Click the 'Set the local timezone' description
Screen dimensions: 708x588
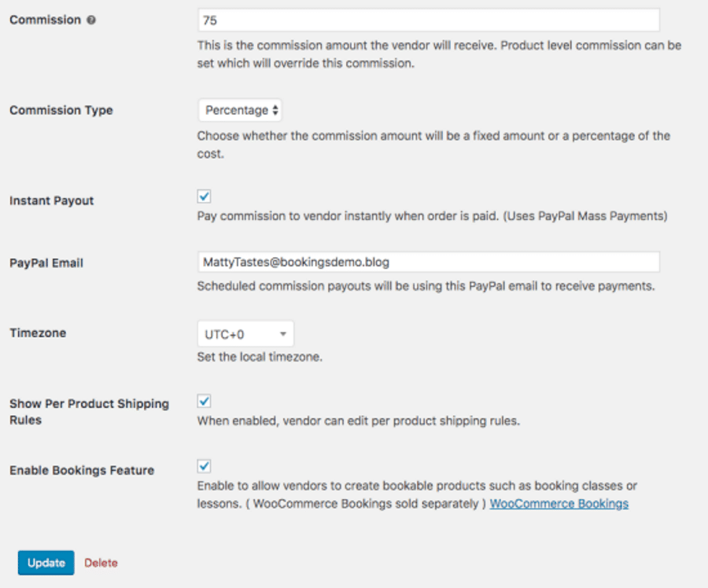260,357
